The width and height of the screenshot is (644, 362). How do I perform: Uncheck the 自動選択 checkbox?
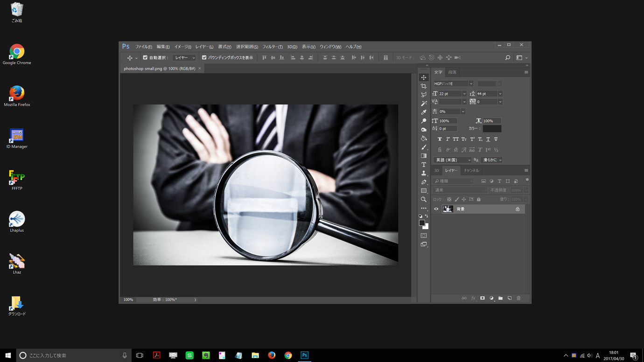(145, 58)
